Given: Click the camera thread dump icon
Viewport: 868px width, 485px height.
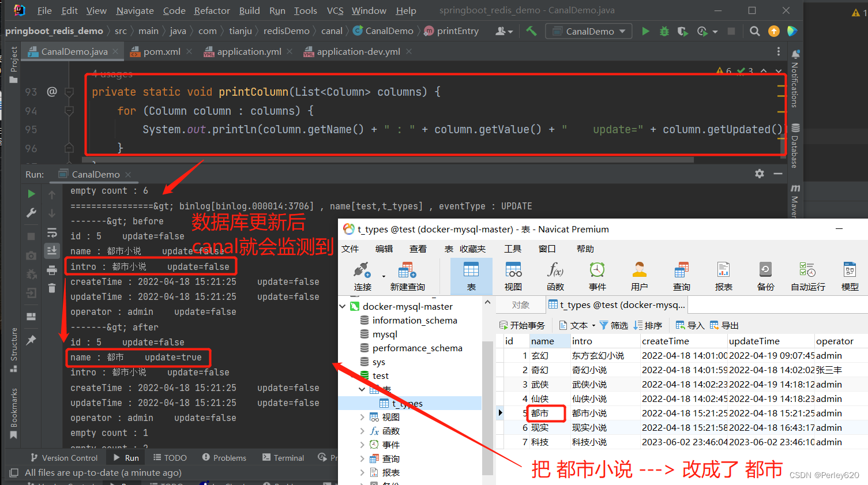Looking at the screenshot, I should [31, 255].
